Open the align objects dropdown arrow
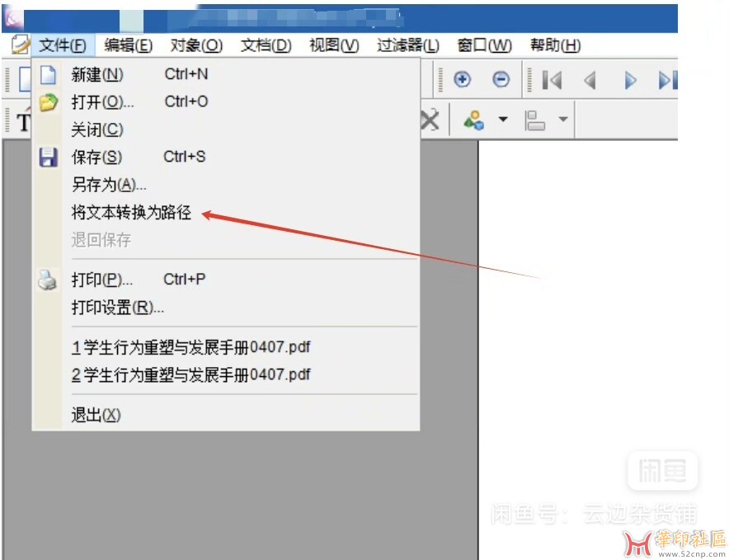729x560 pixels. [563, 120]
